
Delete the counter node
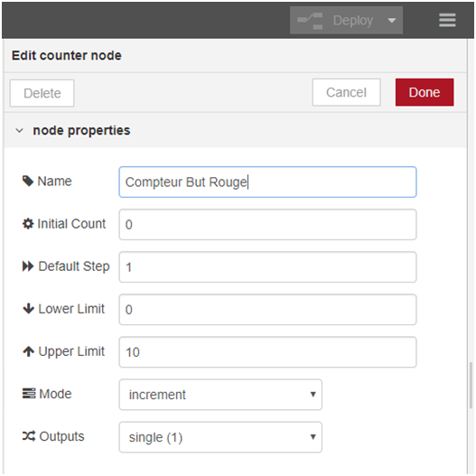(42, 93)
